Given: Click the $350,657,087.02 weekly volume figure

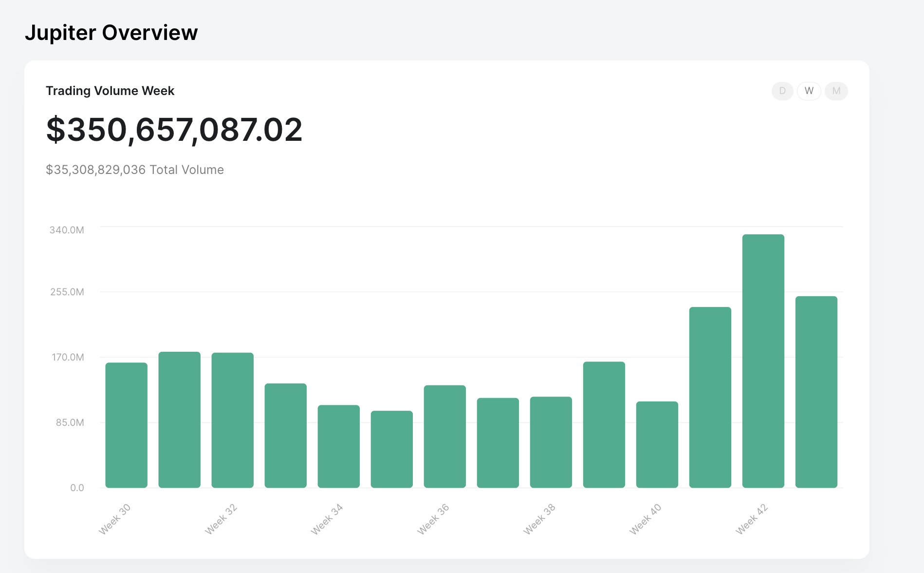Looking at the screenshot, I should (x=174, y=130).
